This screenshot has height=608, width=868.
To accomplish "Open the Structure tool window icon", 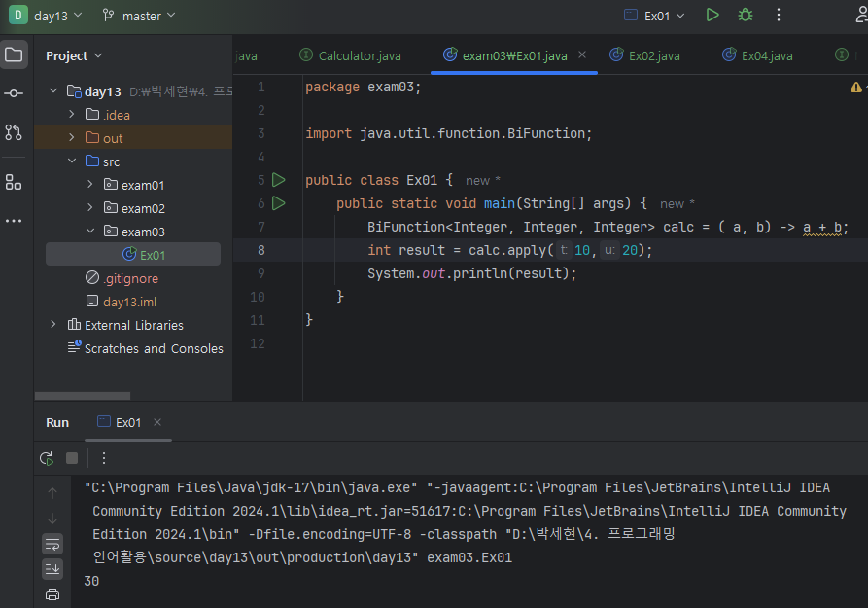I will click(x=14, y=182).
